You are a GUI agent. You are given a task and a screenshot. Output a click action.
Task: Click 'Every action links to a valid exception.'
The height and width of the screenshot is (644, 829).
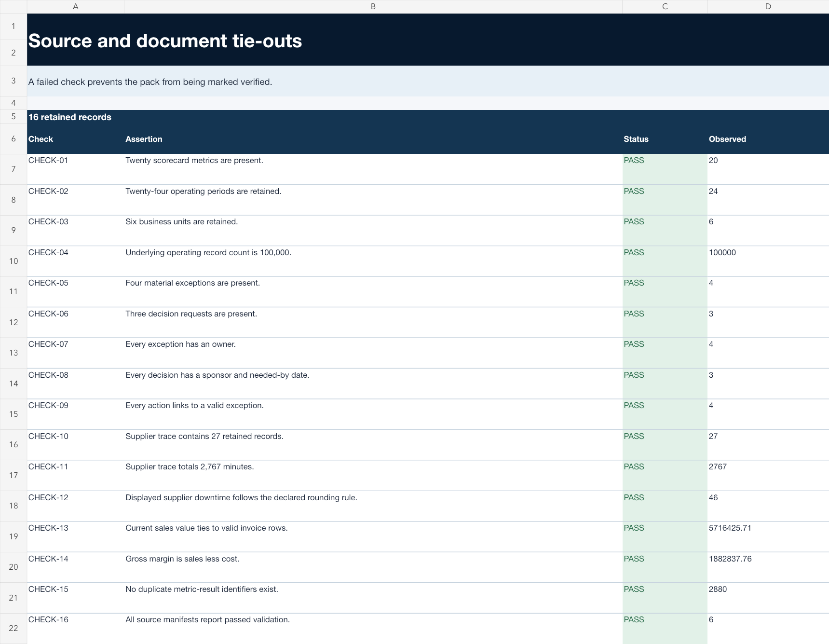[195, 405]
